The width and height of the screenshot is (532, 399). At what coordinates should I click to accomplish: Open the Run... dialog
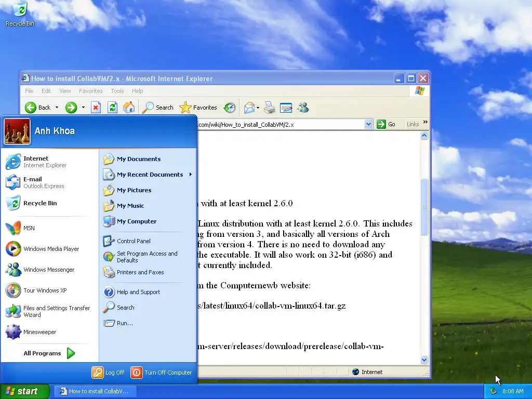point(148,323)
